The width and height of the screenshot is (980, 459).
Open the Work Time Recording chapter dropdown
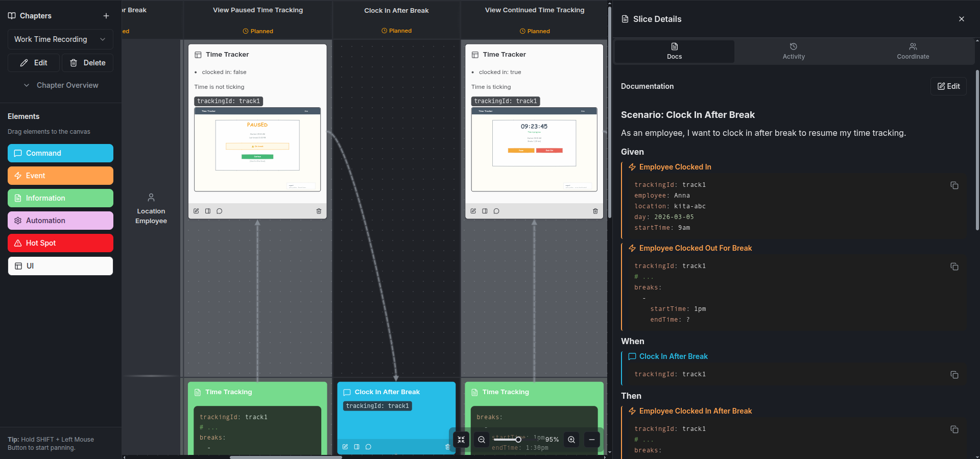pyautogui.click(x=60, y=39)
